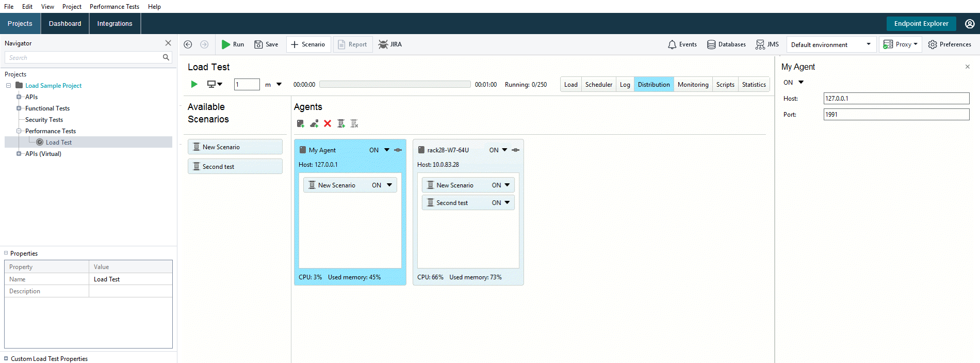Switch to the Statistics tab
Image resolution: width=980 pixels, height=363 pixels.
coord(754,85)
